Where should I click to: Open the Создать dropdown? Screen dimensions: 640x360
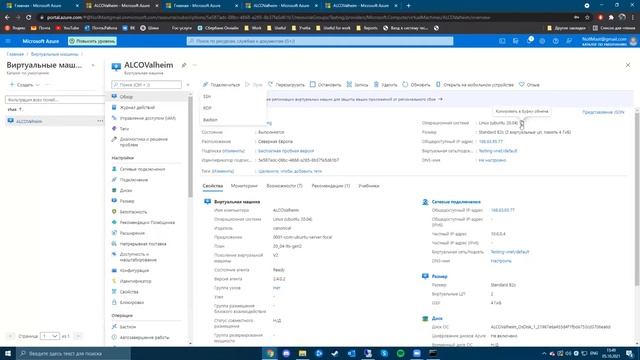24,85
